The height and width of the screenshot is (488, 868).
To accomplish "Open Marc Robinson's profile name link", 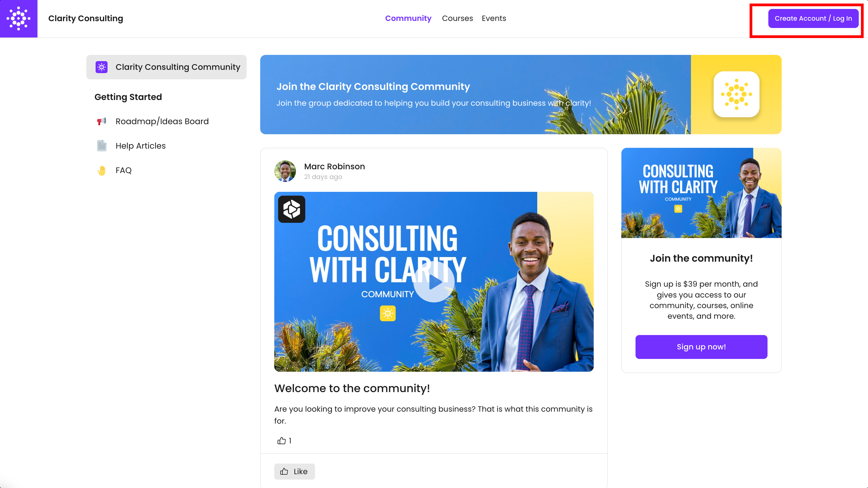I will pos(334,167).
